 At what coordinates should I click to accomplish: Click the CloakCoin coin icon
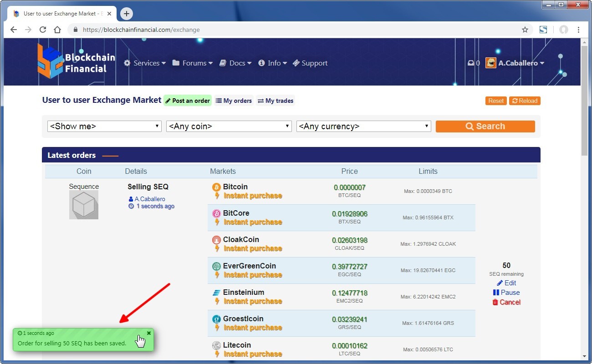216,240
